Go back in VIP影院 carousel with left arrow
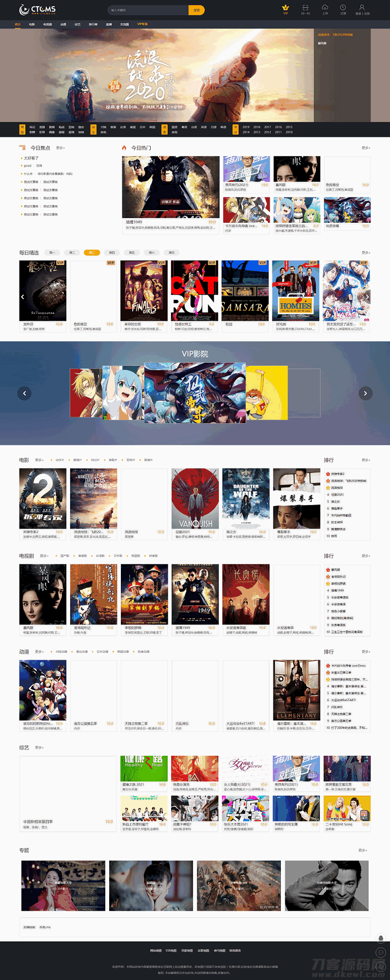 click(24, 393)
